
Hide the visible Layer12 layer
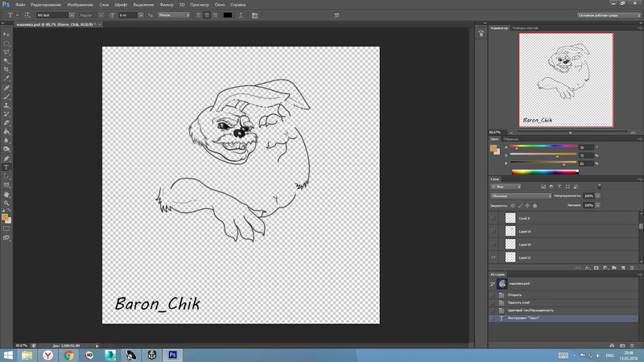coord(493,257)
